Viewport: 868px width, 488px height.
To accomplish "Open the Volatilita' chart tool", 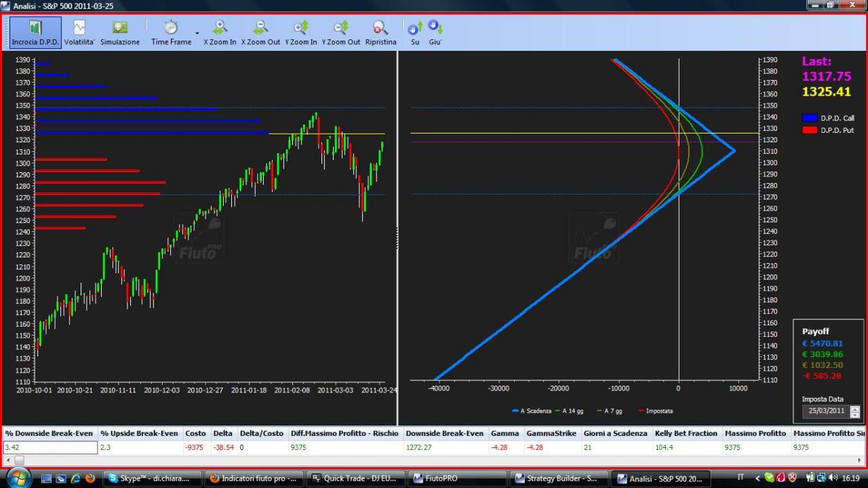I will (x=79, y=33).
